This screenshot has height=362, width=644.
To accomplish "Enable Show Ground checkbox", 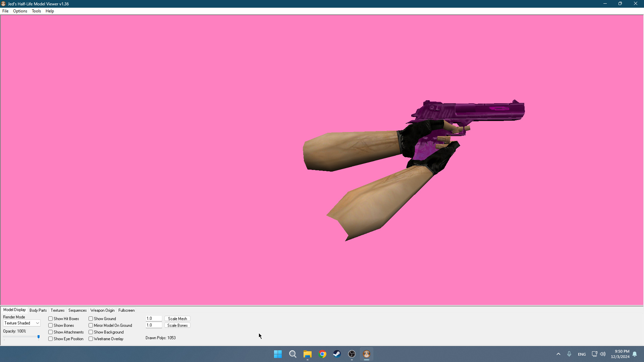I will [91, 319].
